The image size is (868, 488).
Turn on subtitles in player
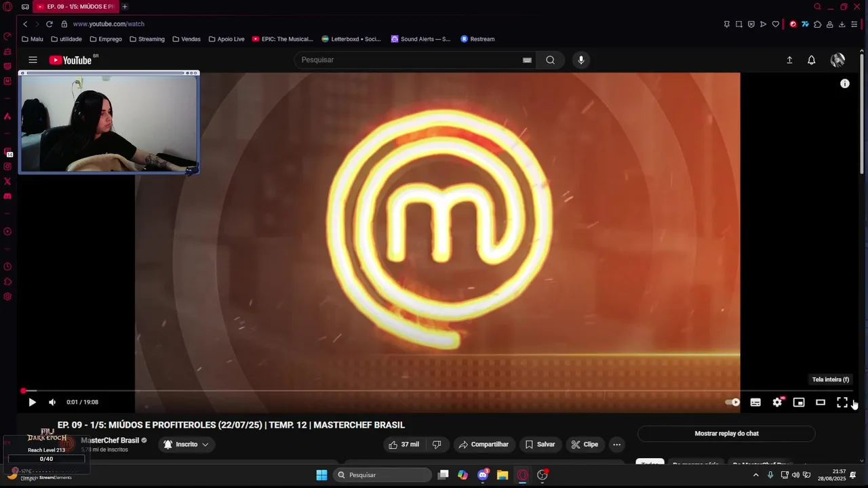(x=755, y=402)
